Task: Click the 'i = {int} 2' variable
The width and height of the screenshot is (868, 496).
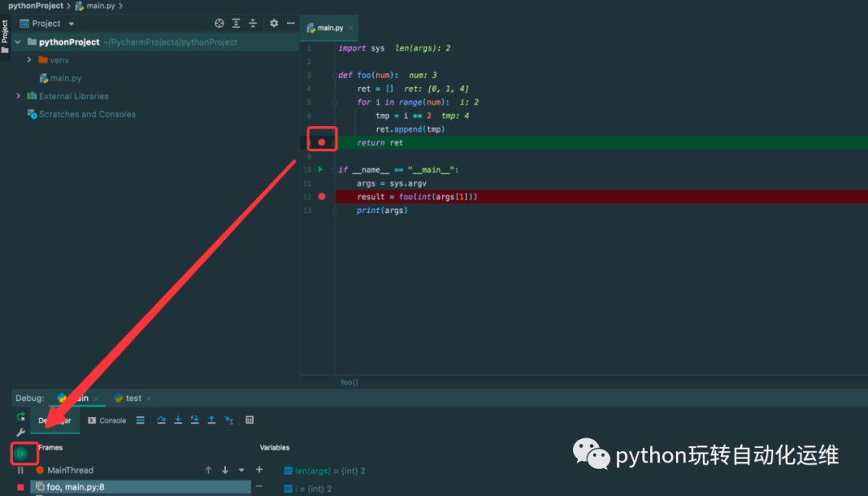Action: (308, 489)
